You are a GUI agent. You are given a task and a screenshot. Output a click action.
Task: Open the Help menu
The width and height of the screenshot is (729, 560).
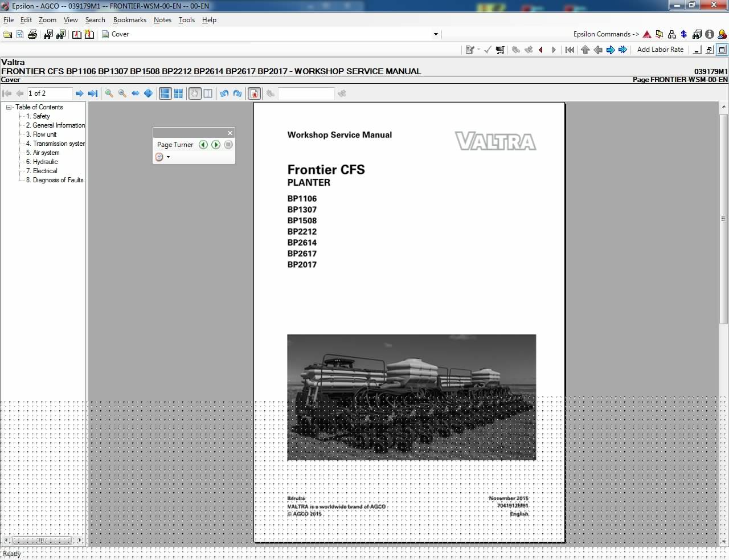tap(209, 20)
